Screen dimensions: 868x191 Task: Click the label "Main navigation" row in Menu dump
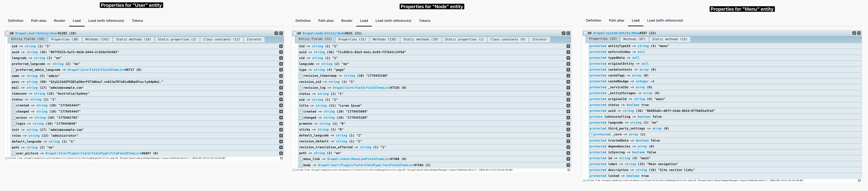[725, 164]
